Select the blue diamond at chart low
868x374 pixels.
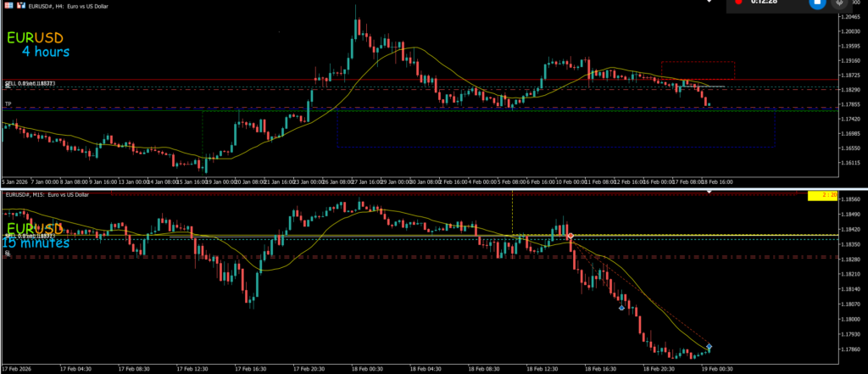coord(709,347)
